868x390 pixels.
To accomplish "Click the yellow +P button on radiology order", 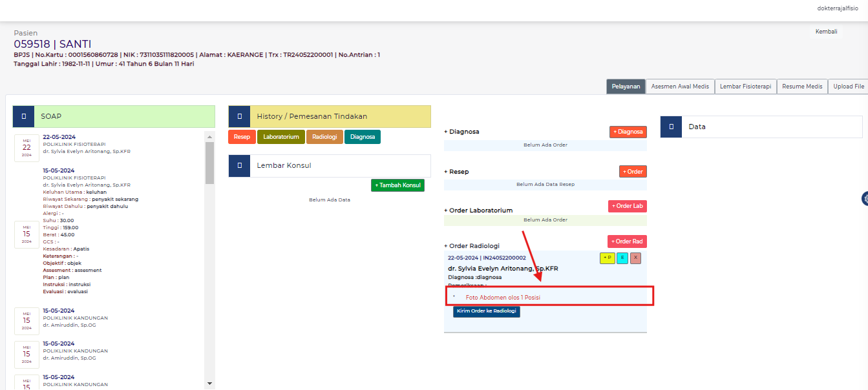I will coord(607,258).
